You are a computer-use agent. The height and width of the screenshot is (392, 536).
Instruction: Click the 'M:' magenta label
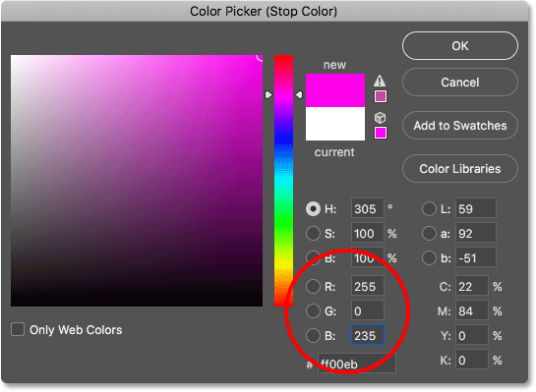click(x=445, y=311)
